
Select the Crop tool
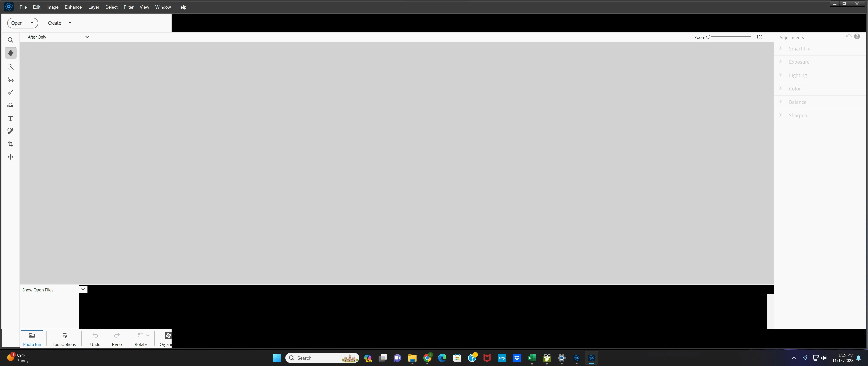(x=11, y=144)
